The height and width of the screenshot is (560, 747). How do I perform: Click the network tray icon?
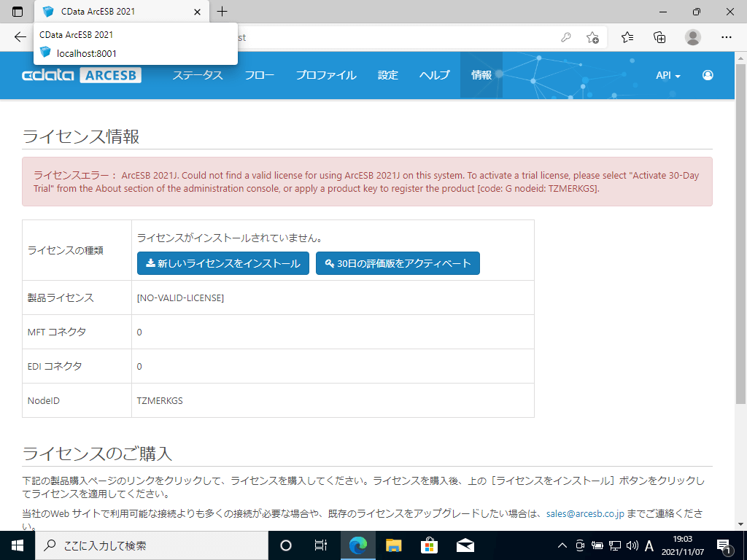(615, 545)
